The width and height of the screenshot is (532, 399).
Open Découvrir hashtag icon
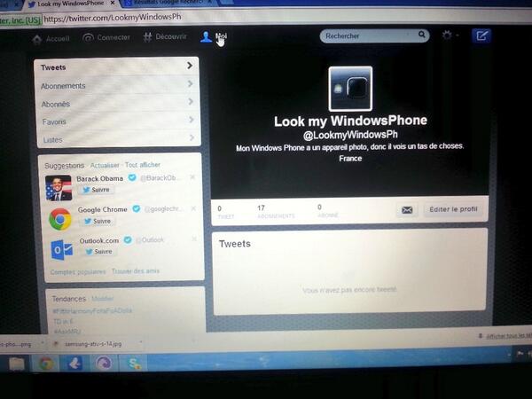[147, 37]
